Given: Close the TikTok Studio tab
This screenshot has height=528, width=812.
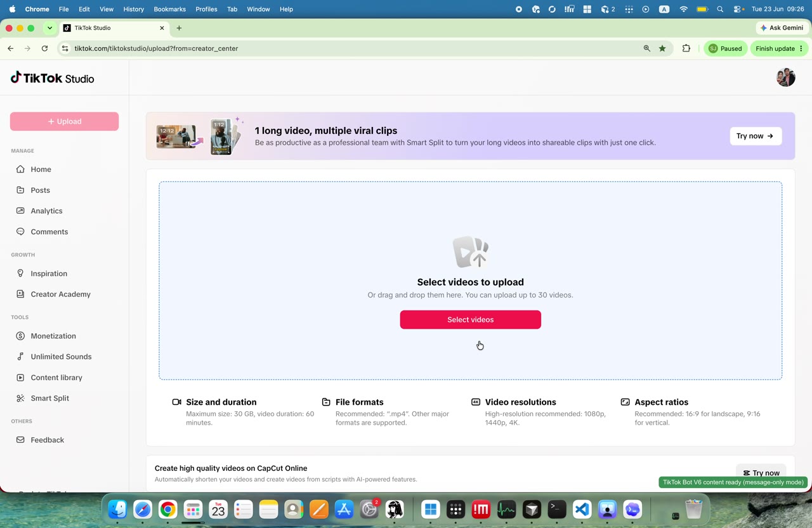Looking at the screenshot, I should click(x=162, y=28).
